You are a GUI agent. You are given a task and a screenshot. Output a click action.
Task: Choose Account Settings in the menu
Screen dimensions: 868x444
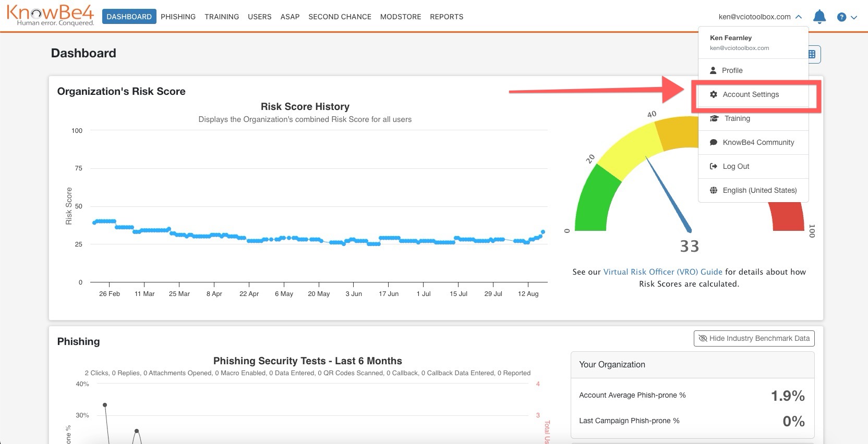(x=753, y=94)
